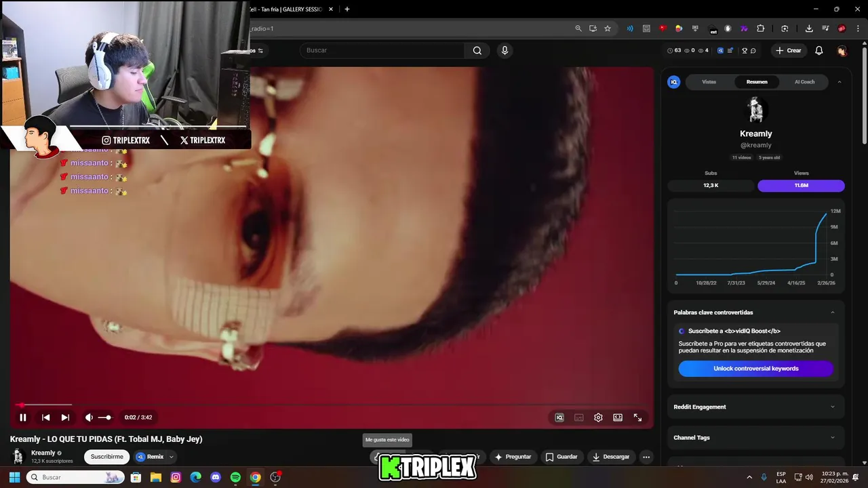Click Preguntar button under video
The height and width of the screenshot is (488, 868).
pos(513,457)
